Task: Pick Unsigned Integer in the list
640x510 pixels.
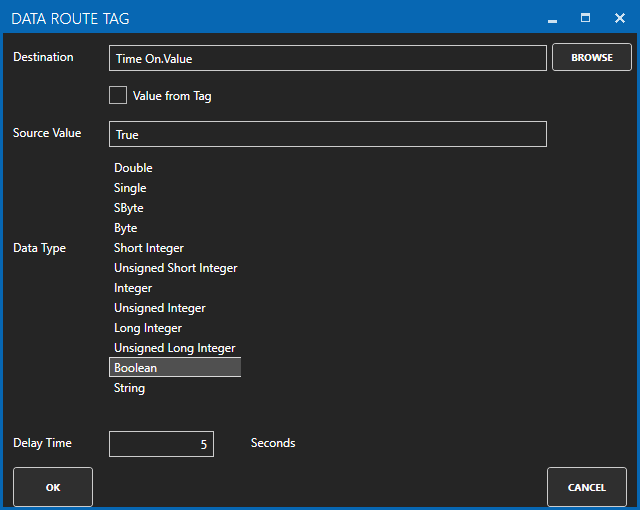Action: 159,308
